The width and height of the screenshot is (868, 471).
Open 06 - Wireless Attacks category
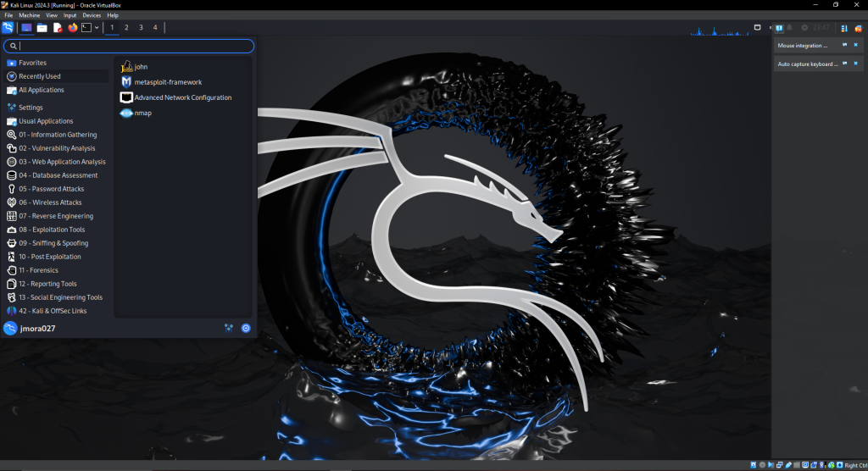pos(57,202)
